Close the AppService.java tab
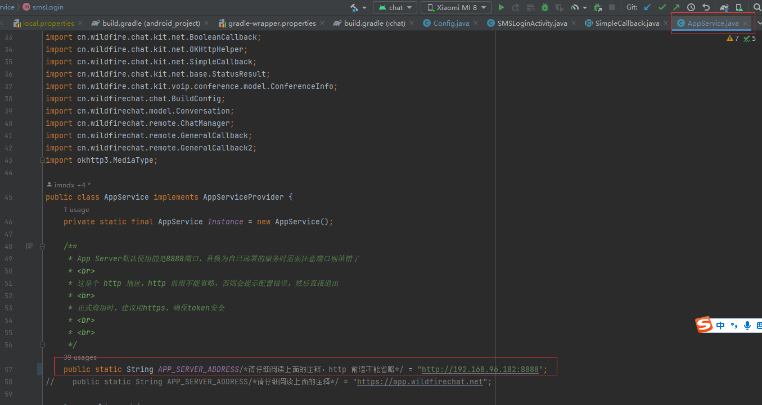This screenshot has height=405, width=762. (x=745, y=23)
